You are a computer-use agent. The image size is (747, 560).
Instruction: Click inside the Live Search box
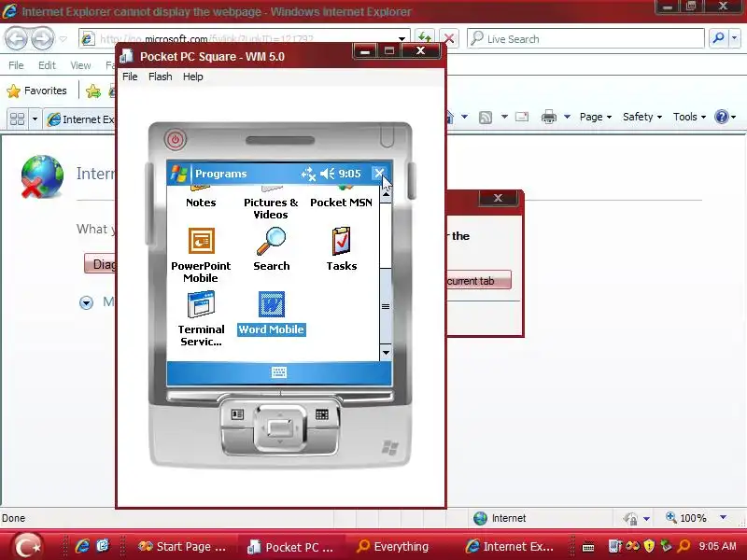coord(585,38)
